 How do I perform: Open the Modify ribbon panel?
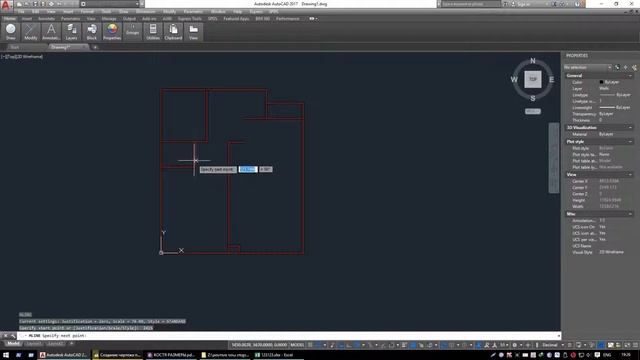(31, 32)
